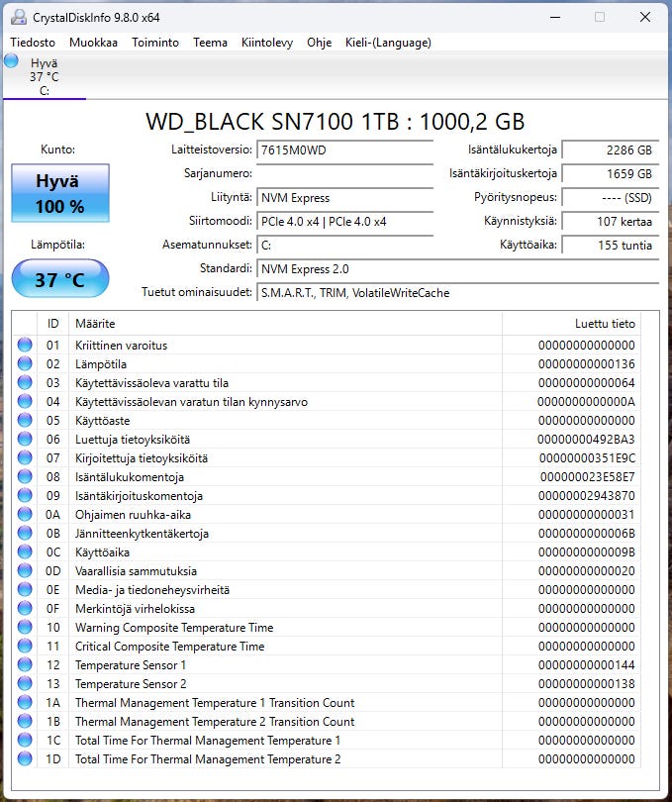The width and height of the screenshot is (672, 802).
Task: Click the CrystalDiskInfo title bar app icon
Action: [19, 17]
